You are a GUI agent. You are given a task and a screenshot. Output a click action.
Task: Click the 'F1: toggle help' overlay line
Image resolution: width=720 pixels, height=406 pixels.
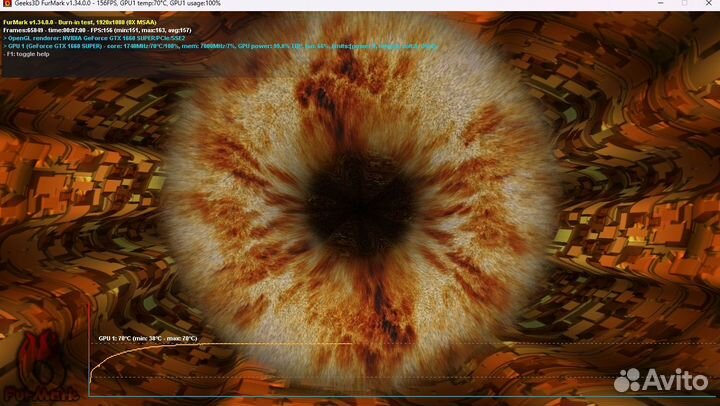tap(26, 54)
